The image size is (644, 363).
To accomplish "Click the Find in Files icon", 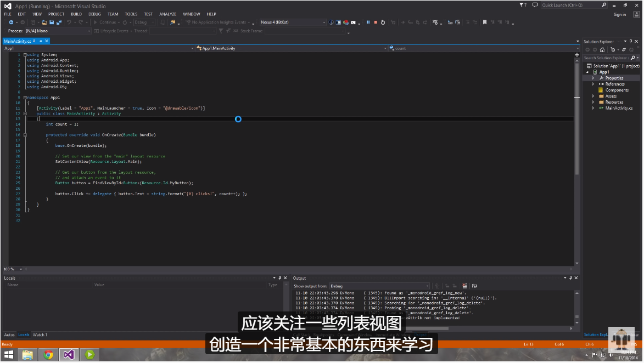I will click(x=173, y=22).
